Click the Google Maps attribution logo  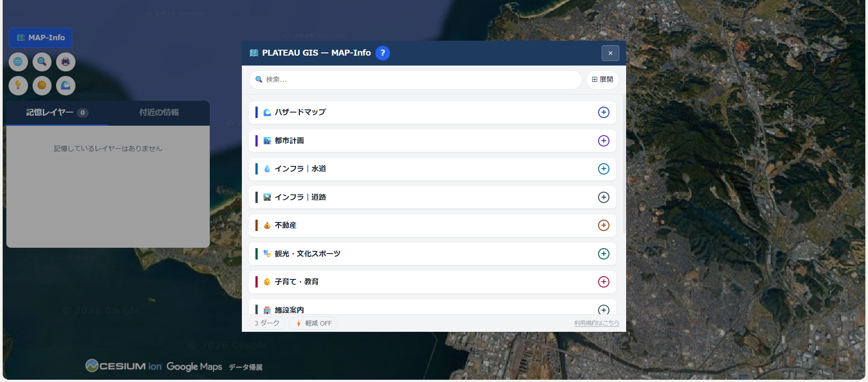point(194,367)
